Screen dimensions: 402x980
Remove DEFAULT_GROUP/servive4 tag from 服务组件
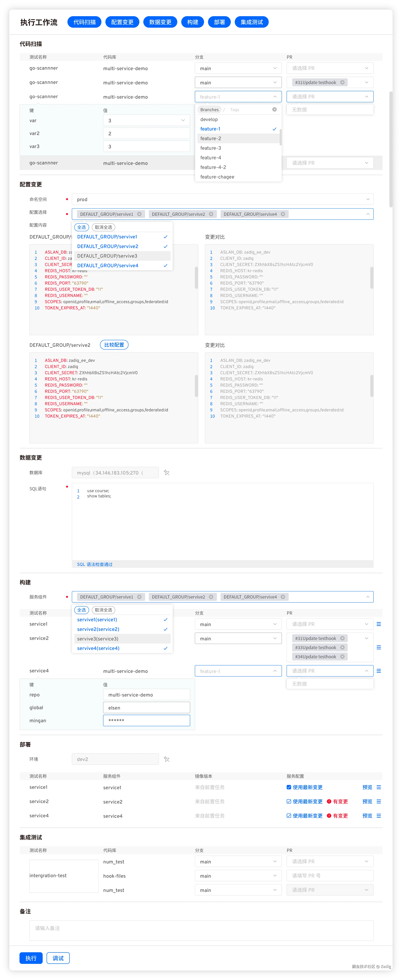tap(283, 597)
